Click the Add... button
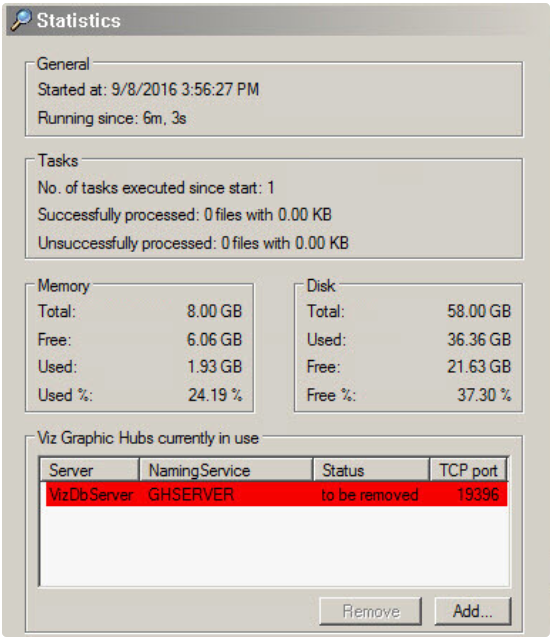 click(x=473, y=612)
